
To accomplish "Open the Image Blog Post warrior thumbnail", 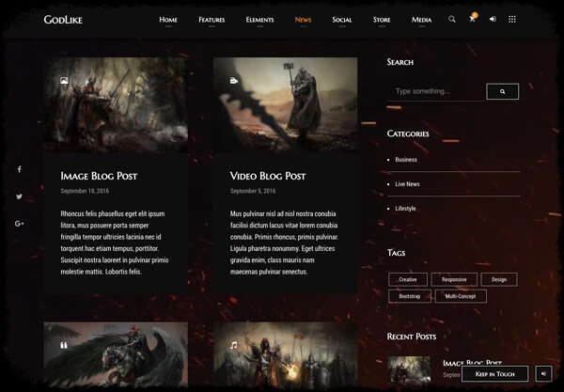I will point(116,105).
